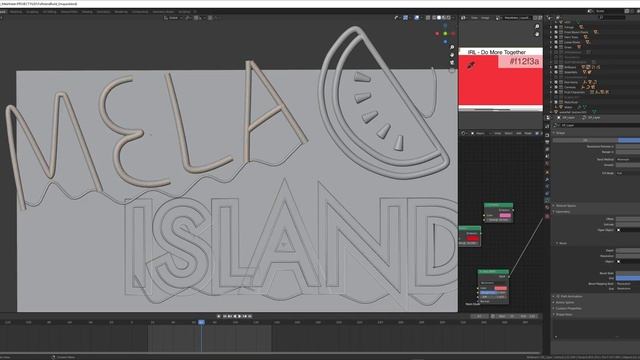Open the curve Object Data tab
The height and width of the screenshot is (360, 640).
click(x=547, y=201)
